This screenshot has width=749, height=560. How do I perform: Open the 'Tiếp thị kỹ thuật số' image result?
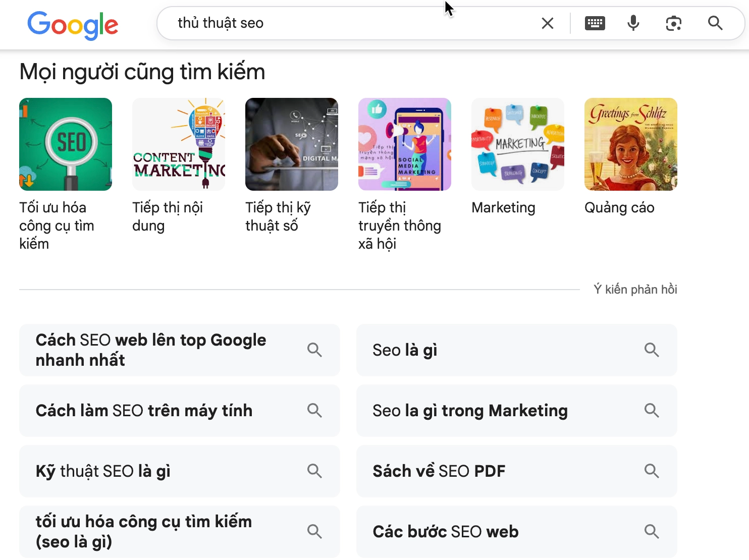(292, 144)
